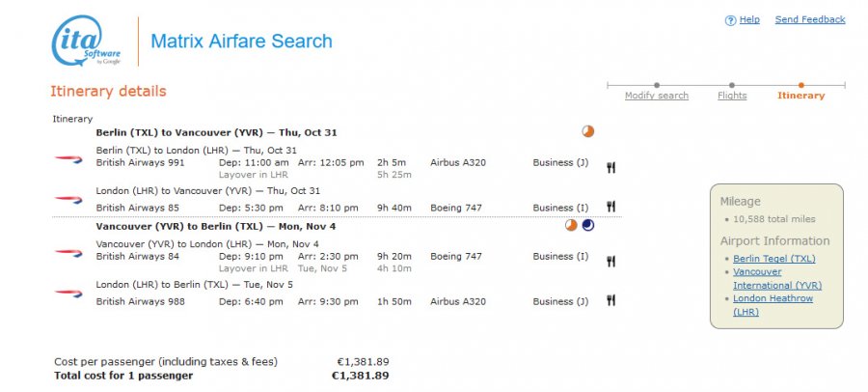Click the Itinerary progress dot marker
868x392 pixels.
tap(801, 85)
